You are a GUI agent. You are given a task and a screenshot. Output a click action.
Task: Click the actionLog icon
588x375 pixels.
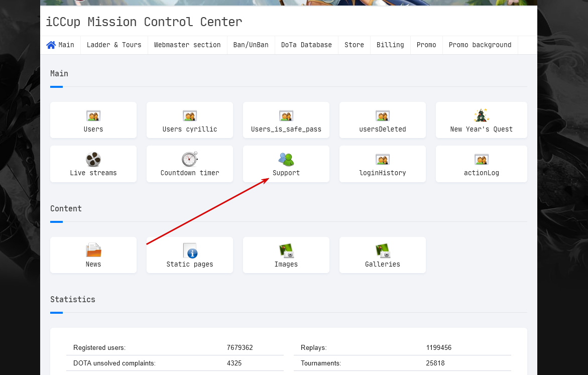481,160
